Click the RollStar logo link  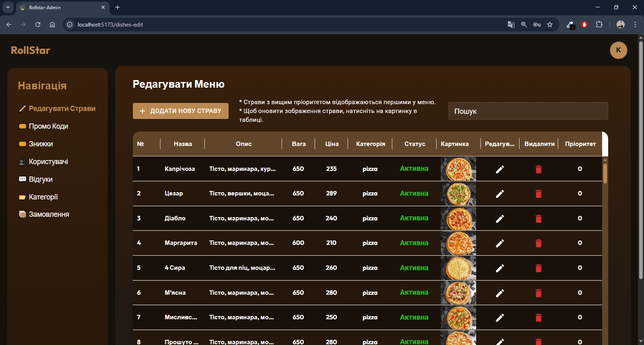[31, 50]
